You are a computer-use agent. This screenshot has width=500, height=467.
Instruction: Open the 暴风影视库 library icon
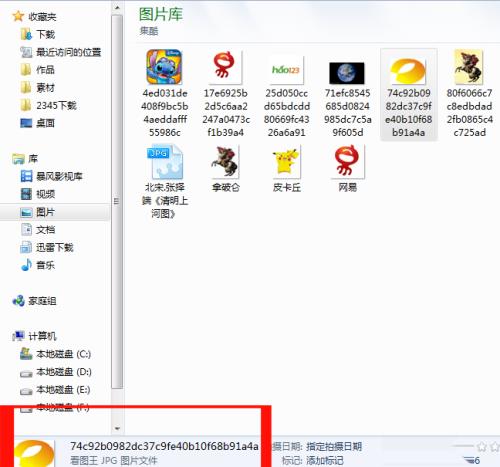point(26,176)
